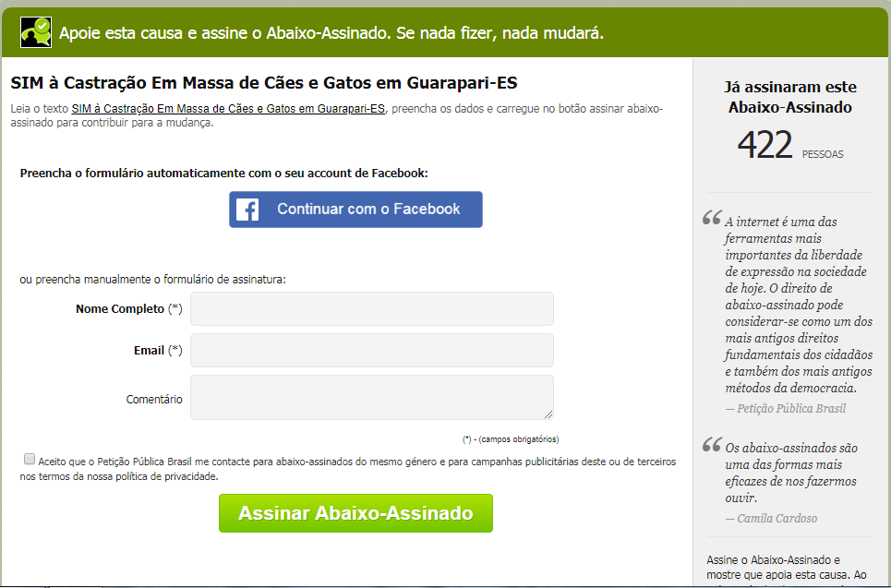Focus the Nome Completo input field
The height and width of the screenshot is (588, 891).
(x=371, y=308)
